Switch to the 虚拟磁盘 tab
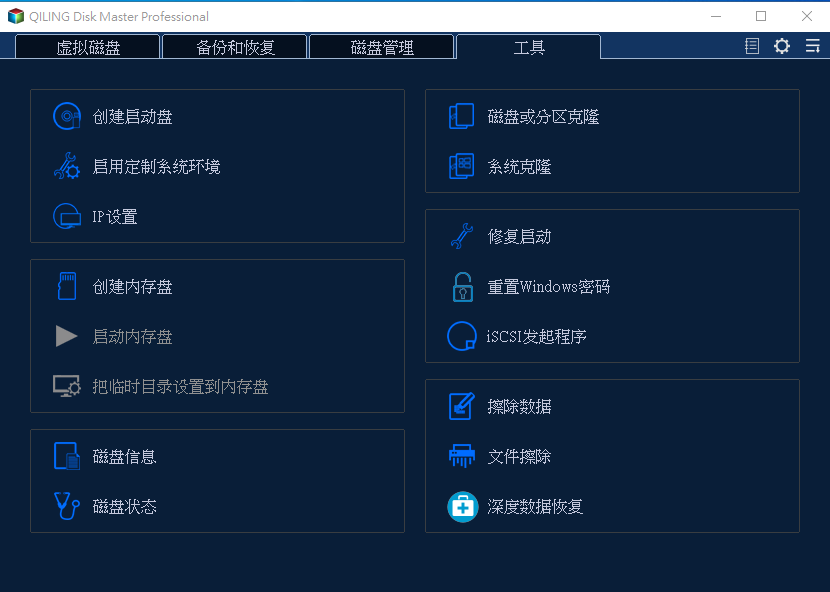Screen dimensions: 830x592 [x=88, y=47]
